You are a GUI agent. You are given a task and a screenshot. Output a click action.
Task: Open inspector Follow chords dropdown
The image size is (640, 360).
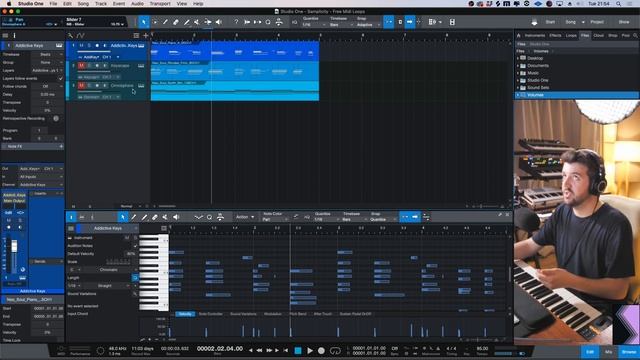pyautogui.click(x=48, y=87)
